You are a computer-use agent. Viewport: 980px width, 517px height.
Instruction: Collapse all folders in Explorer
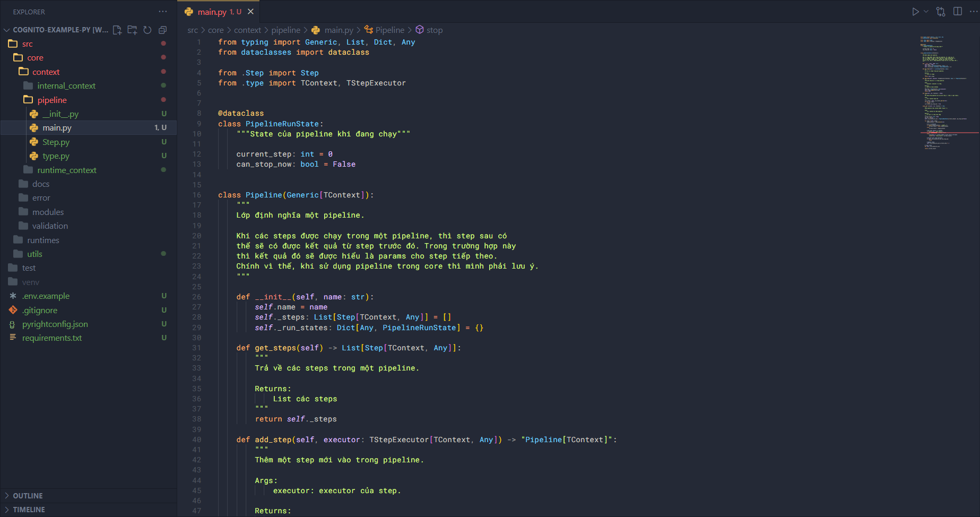coord(163,30)
